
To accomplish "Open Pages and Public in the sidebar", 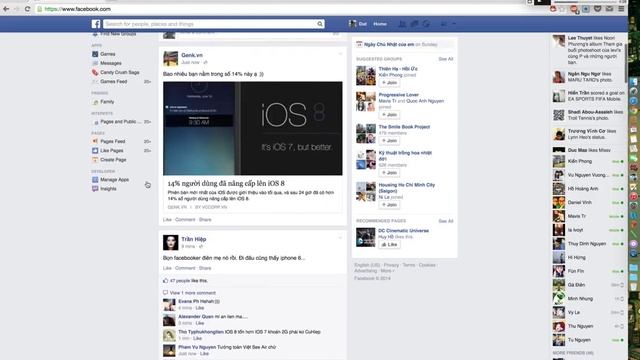I will click(121, 122).
